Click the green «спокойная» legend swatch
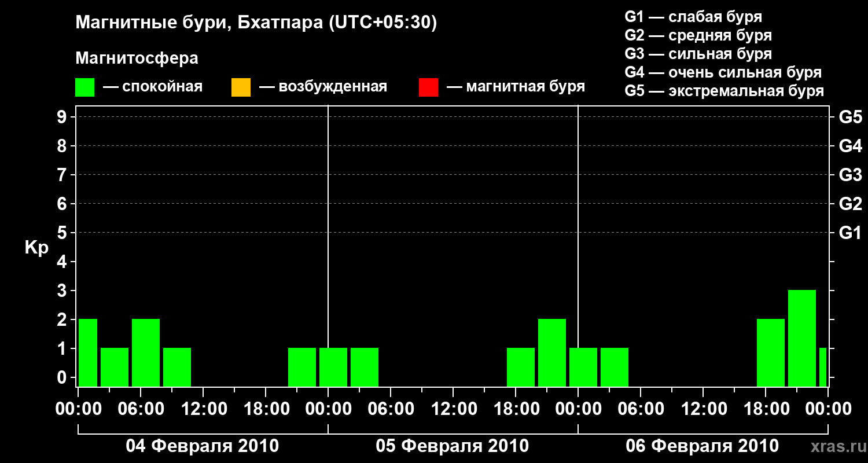The height and width of the screenshot is (463, 868). click(x=85, y=87)
